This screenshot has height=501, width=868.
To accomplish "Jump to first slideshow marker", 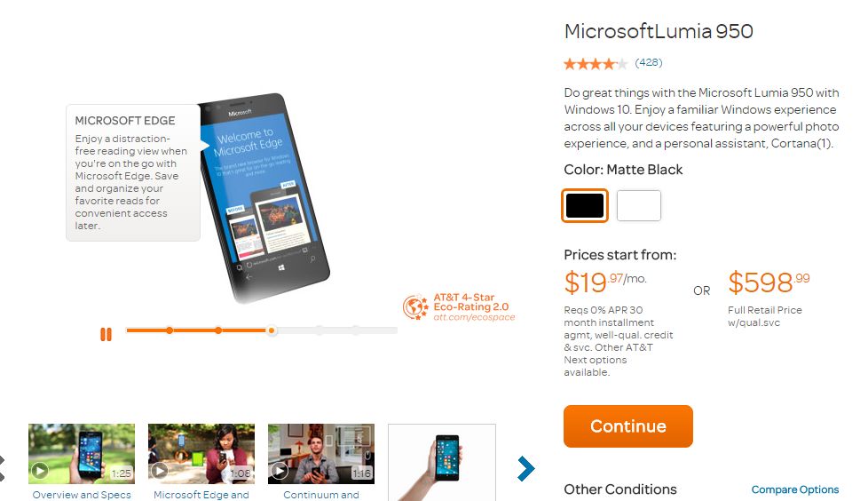I will point(170,330).
